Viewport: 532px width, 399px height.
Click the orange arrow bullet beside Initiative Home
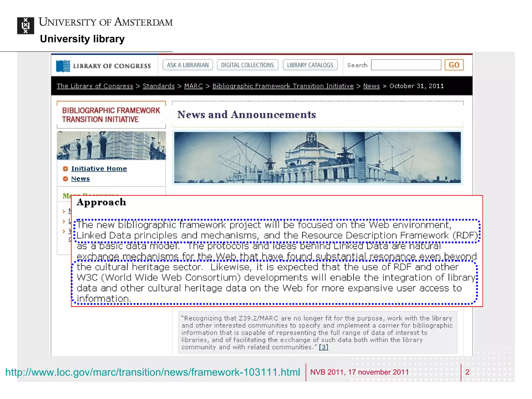pos(65,169)
